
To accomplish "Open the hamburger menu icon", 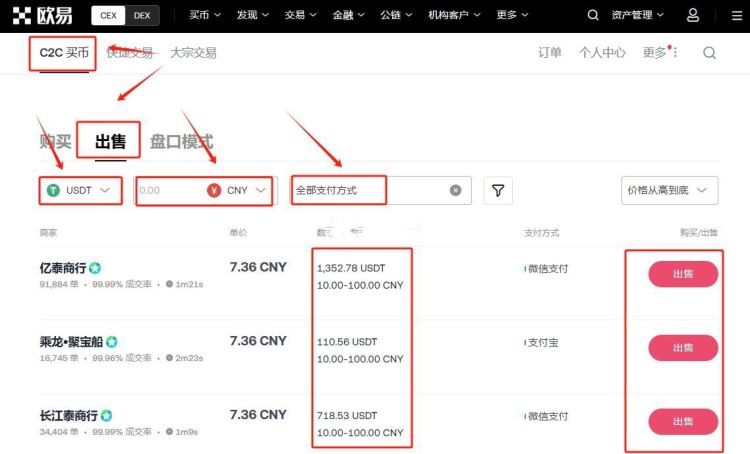I will [x=737, y=16].
